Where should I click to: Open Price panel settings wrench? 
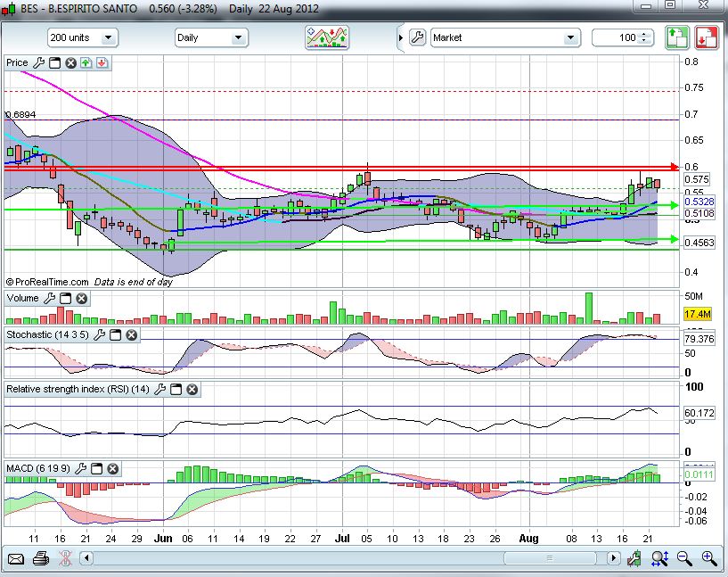pyautogui.click(x=39, y=62)
